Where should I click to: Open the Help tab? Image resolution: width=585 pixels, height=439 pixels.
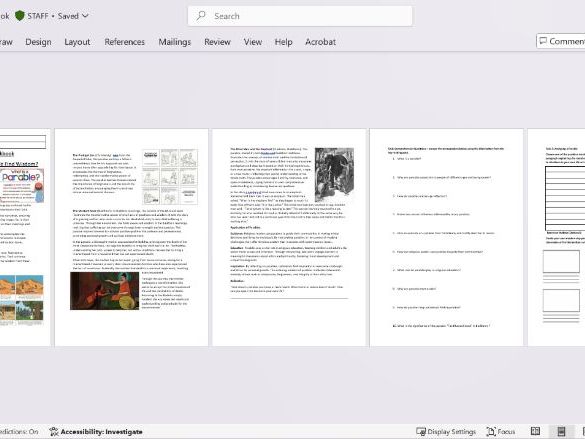point(284,42)
